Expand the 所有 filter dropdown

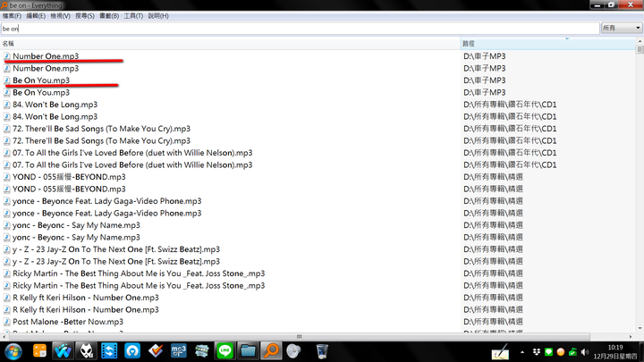pyautogui.click(x=622, y=28)
